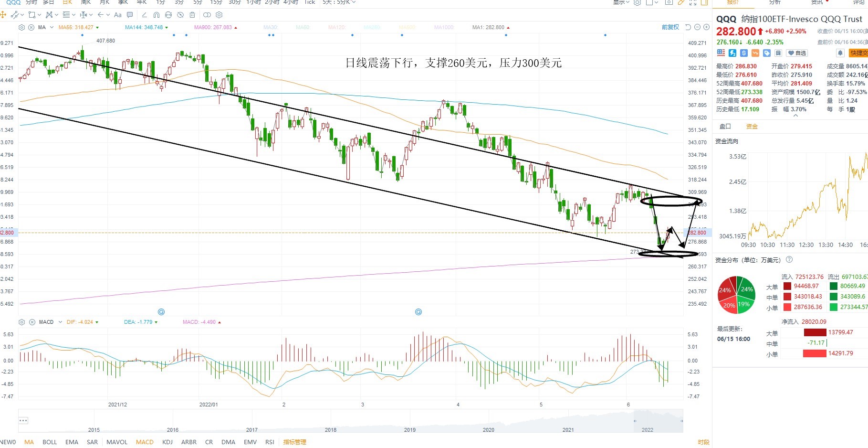
Task: Open the 资金 tab
Action: (x=752, y=127)
